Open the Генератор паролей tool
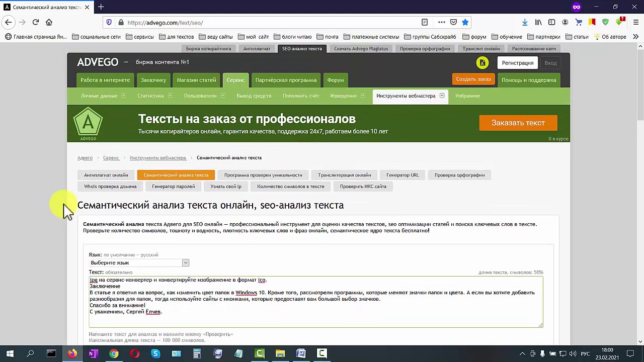 pos(173,187)
